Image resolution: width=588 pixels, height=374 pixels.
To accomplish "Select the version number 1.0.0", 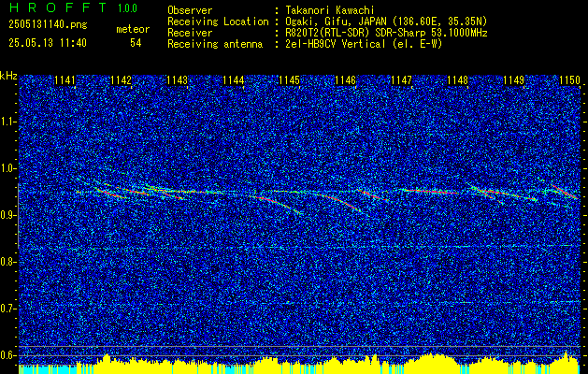I will point(127,8).
